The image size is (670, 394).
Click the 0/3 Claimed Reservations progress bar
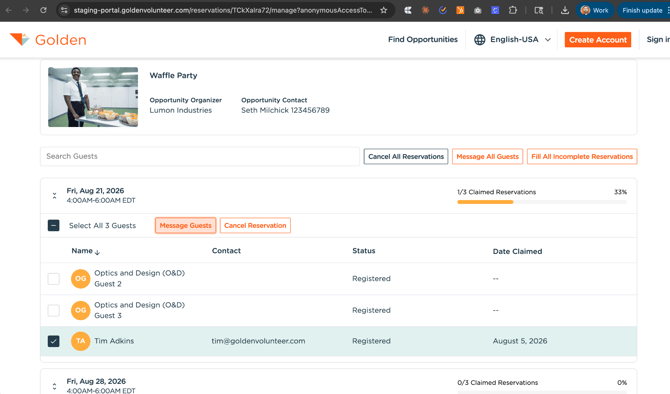click(542, 392)
